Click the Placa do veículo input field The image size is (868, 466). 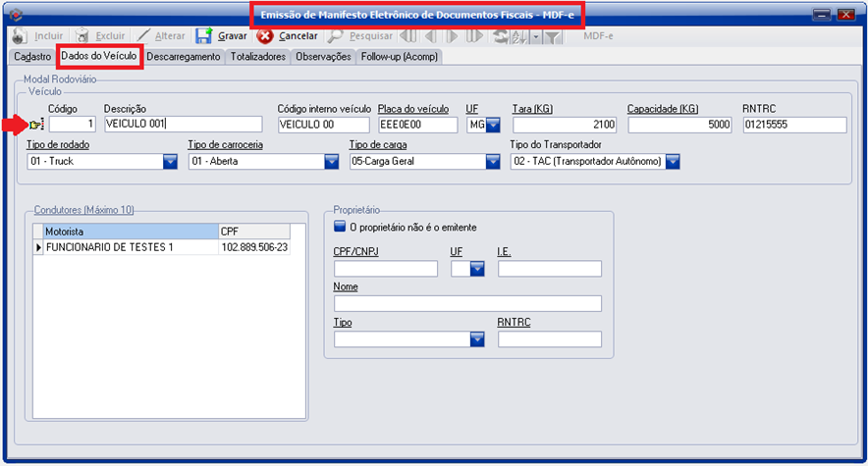(x=417, y=125)
